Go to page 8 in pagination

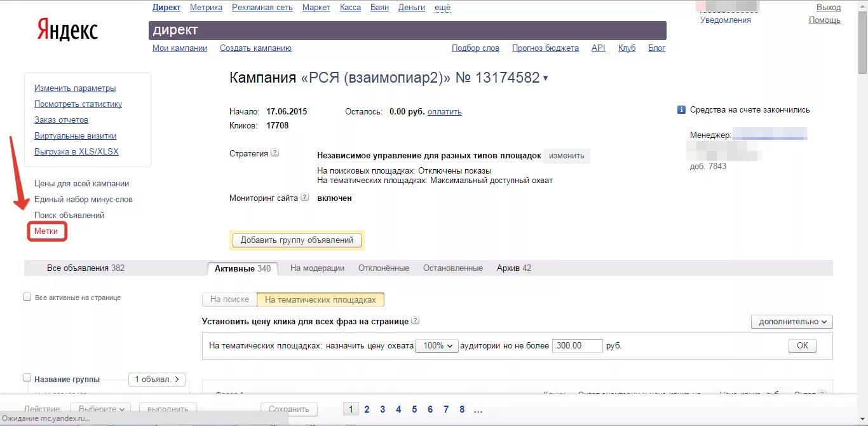pos(462,409)
